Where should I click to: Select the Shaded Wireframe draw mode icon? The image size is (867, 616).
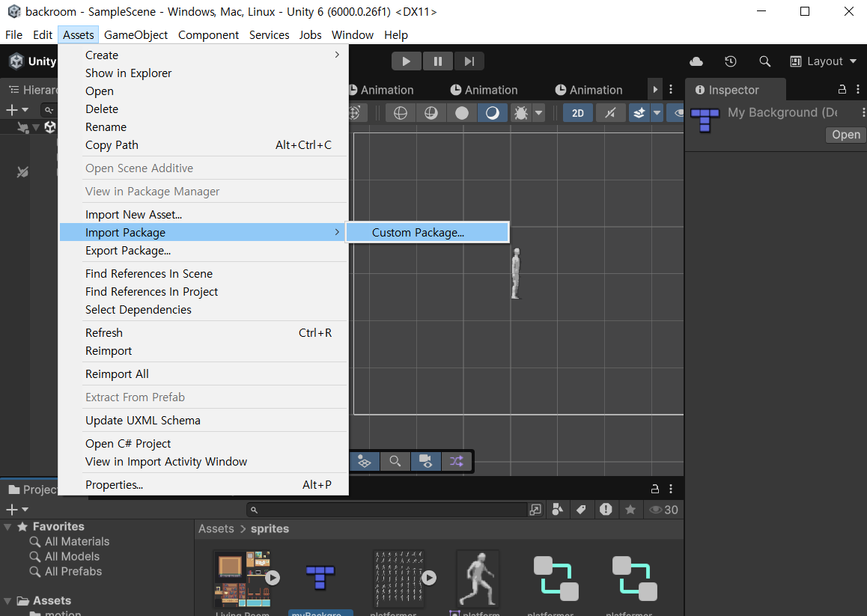431,113
